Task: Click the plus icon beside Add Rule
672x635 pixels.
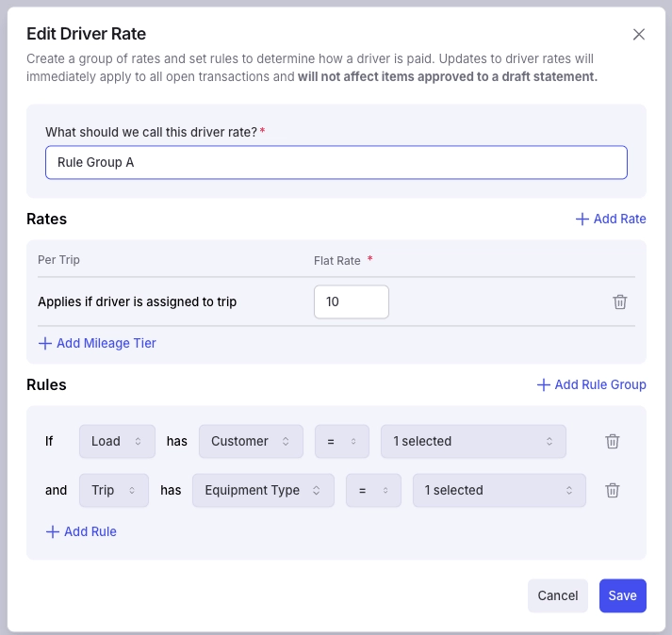Action: [52, 531]
